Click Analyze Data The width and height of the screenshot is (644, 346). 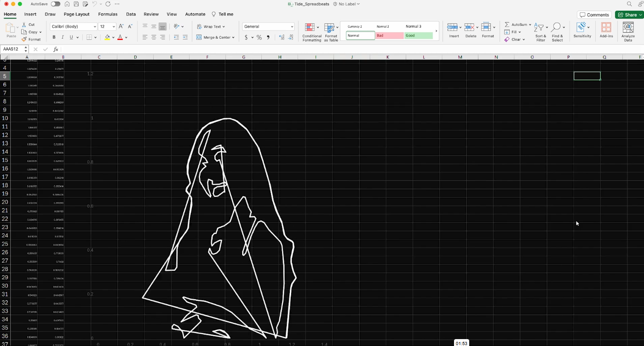(628, 32)
